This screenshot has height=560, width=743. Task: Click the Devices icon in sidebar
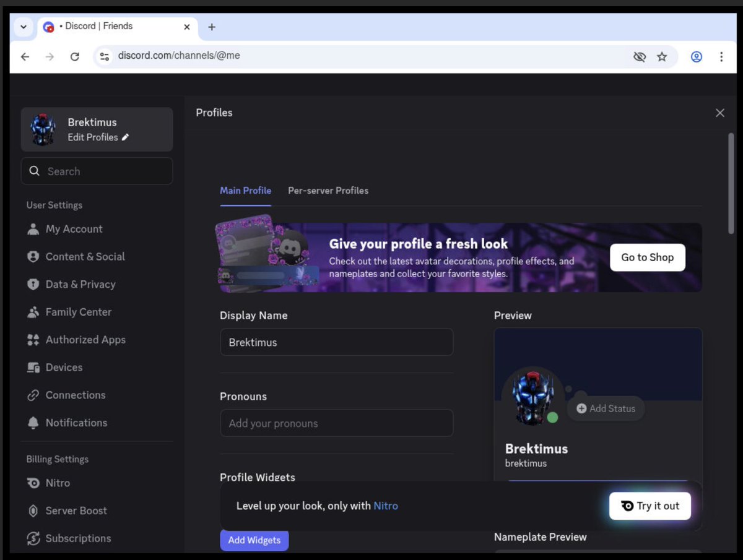click(33, 368)
